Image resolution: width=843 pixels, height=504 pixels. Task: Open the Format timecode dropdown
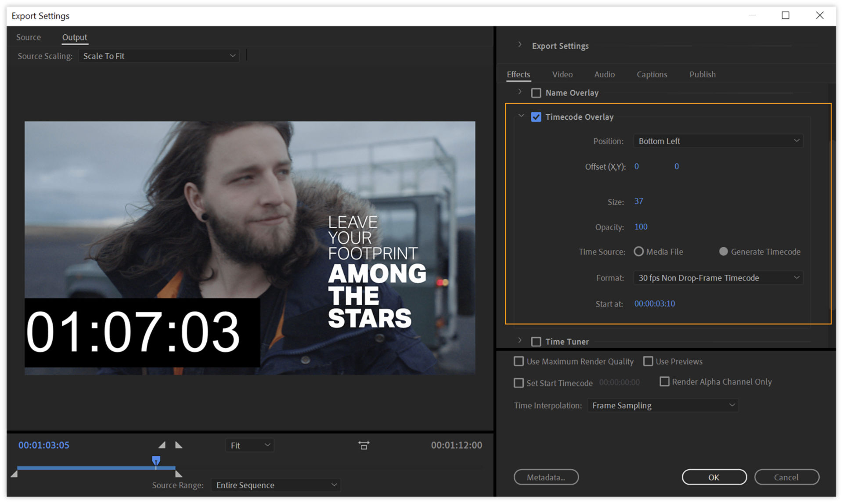[x=717, y=277]
